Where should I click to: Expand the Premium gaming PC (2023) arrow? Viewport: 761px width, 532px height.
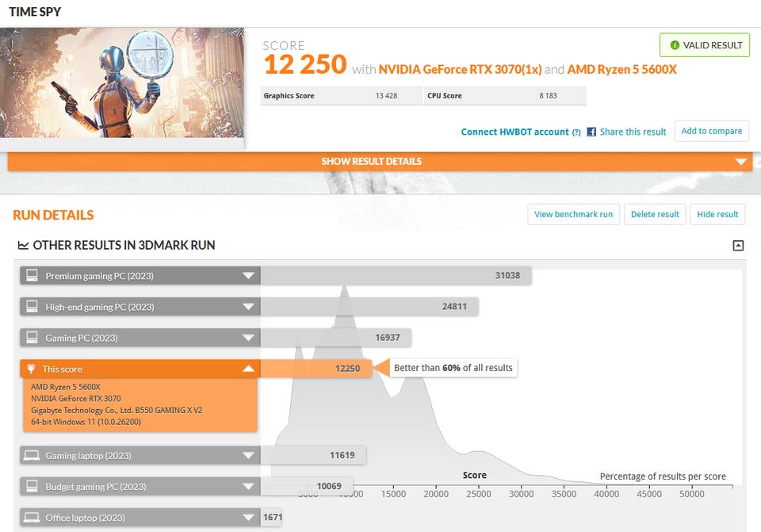248,276
